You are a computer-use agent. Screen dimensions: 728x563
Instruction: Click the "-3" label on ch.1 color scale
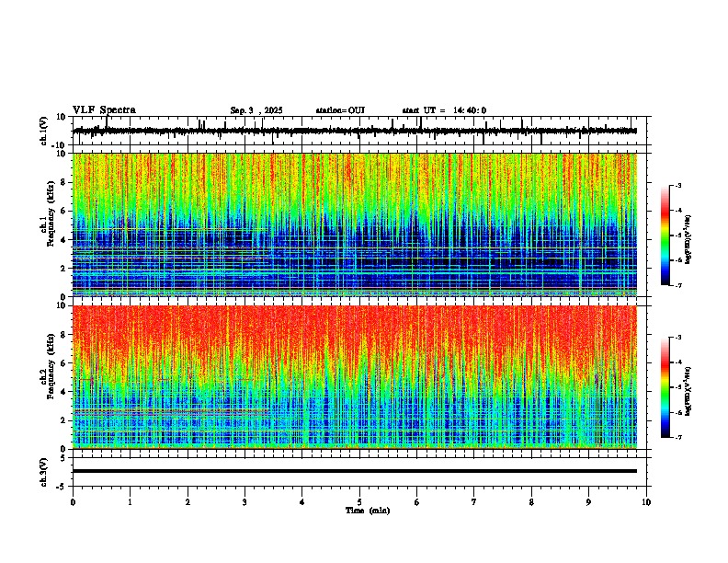pyautogui.click(x=677, y=185)
